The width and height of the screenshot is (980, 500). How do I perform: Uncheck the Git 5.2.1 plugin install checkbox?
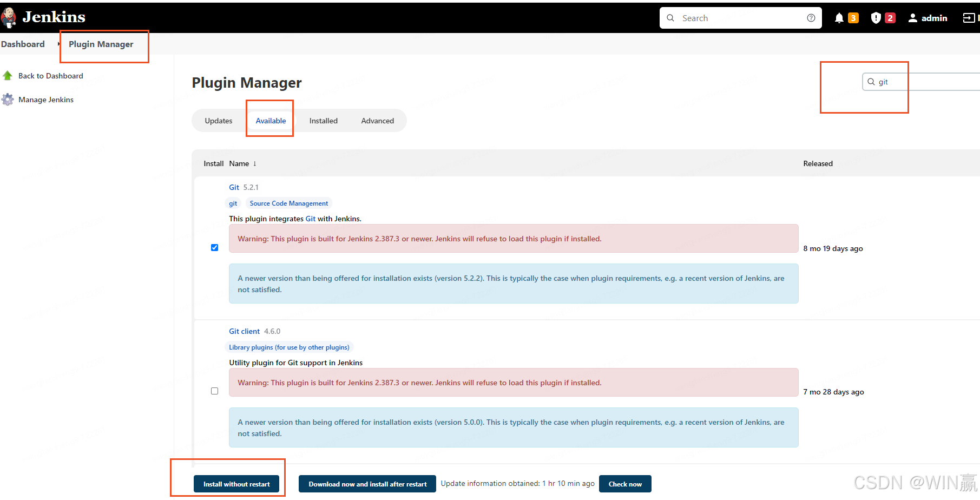click(x=215, y=247)
